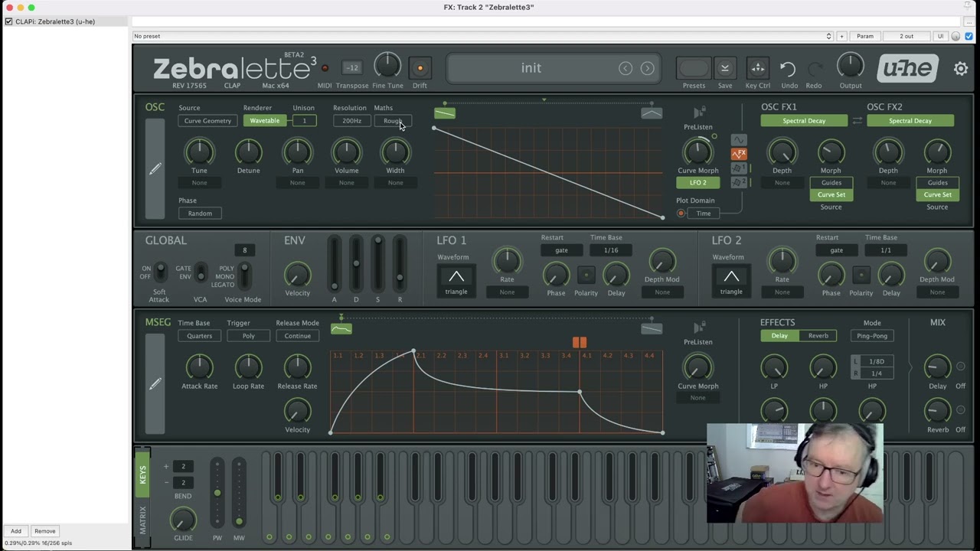The height and width of the screenshot is (551, 980).
Task: Click the Param button in host bar
Action: [865, 36]
